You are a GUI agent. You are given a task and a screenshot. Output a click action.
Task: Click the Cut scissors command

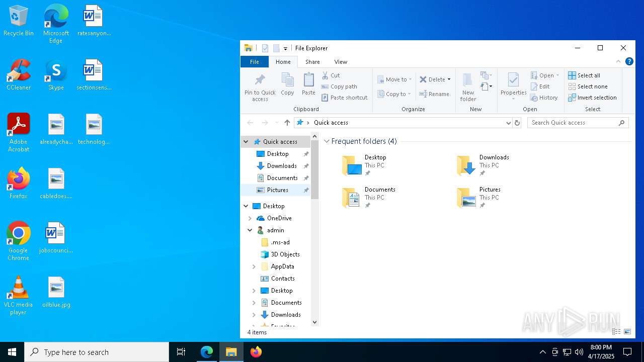[330, 75]
